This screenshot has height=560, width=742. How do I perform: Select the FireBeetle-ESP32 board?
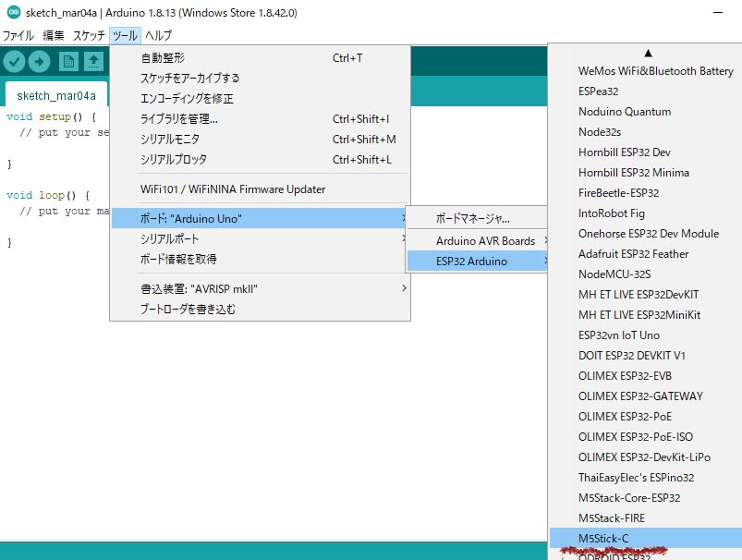(x=646, y=193)
